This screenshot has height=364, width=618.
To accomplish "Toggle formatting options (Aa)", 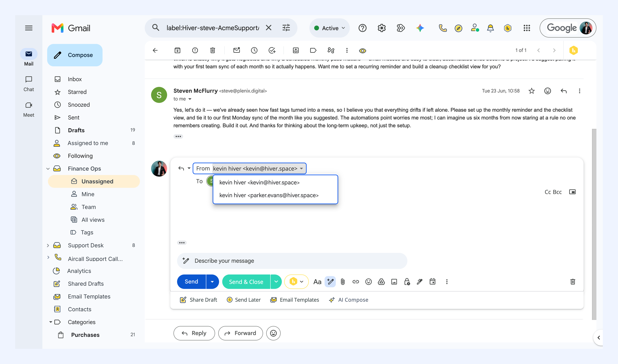I will click(317, 282).
